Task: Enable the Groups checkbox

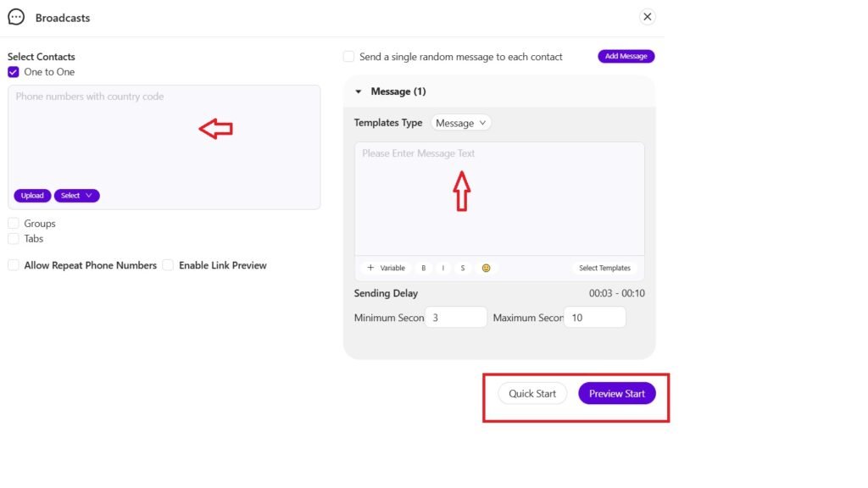Action: pos(13,223)
